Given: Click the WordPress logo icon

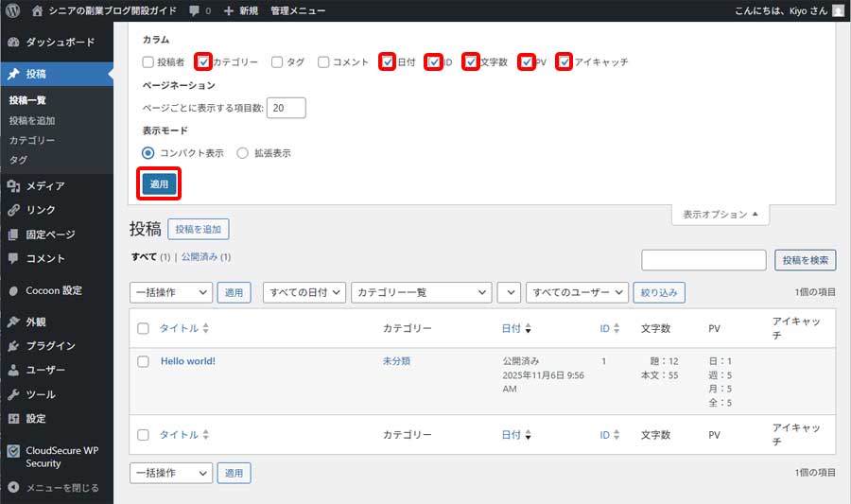Looking at the screenshot, I should (12, 10).
